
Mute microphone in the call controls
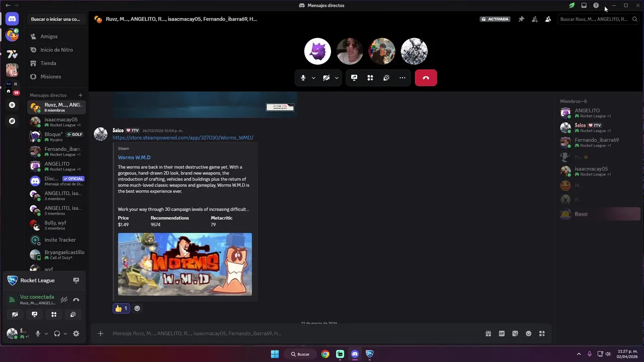click(x=303, y=78)
